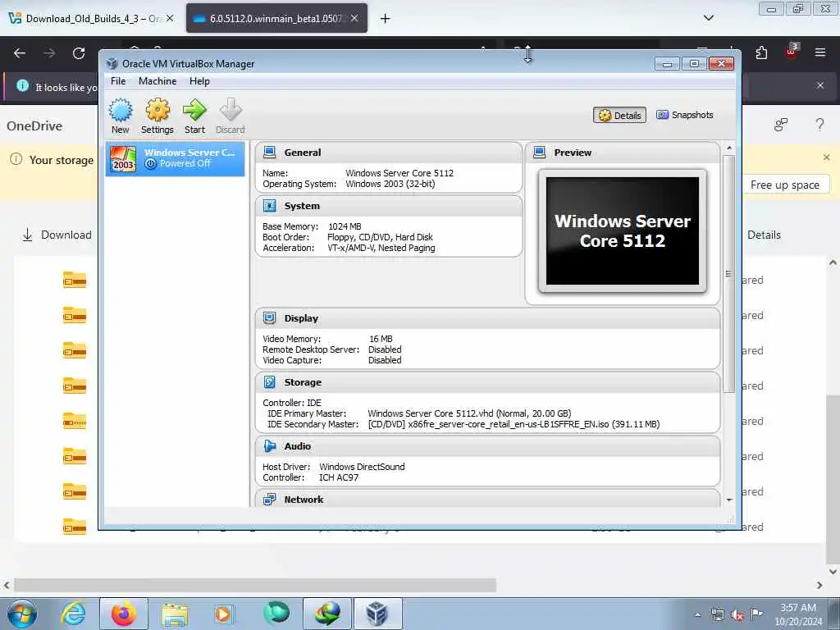The width and height of the screenshot is (840, 630).
Task: Click details pane scrollbar up arrow
Action: pyautogui.click(x=728, y=148)
